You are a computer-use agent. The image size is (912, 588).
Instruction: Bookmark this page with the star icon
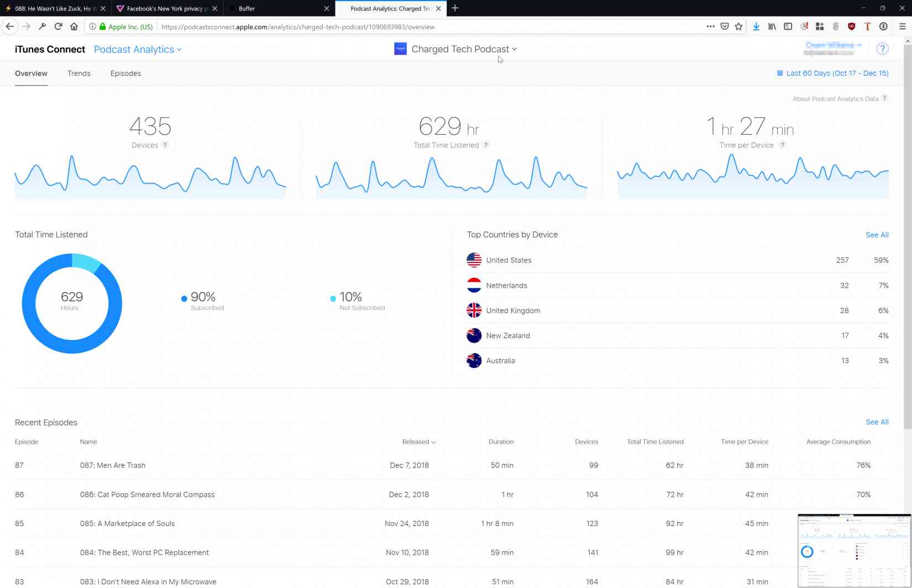(738, 27)
